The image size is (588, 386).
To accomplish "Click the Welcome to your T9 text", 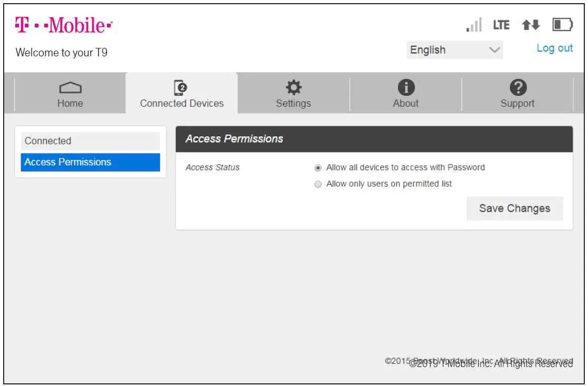I will point(62,53).
